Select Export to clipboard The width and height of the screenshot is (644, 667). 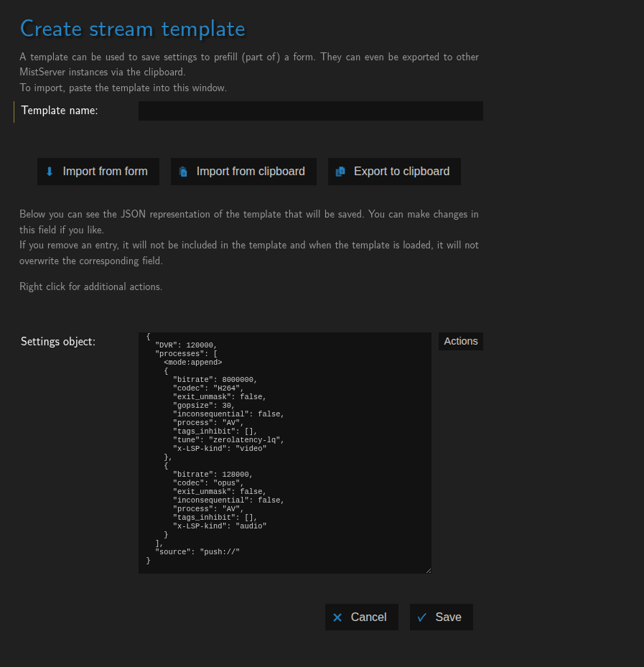394,172
